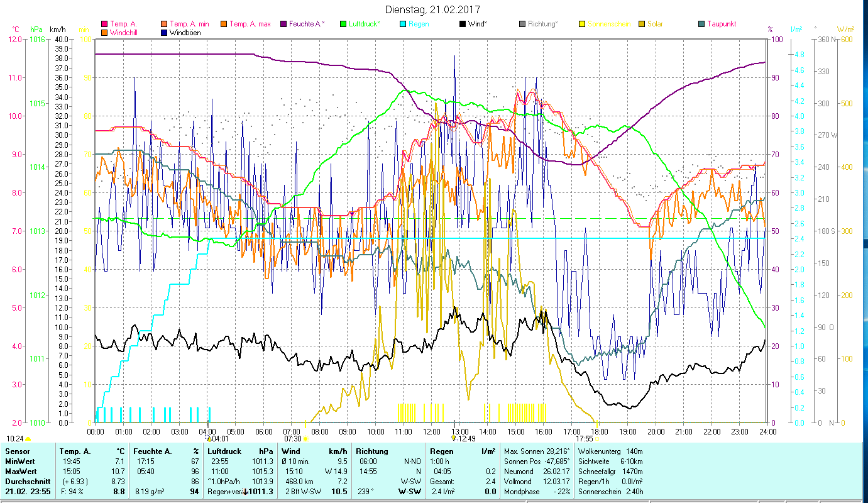
Task: Click the gray Richtung legend swatch
Action: tap(522, 25)
